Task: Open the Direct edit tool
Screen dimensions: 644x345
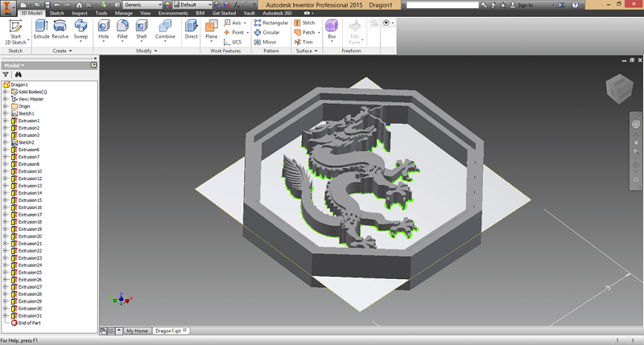Action: coord(191,30)
